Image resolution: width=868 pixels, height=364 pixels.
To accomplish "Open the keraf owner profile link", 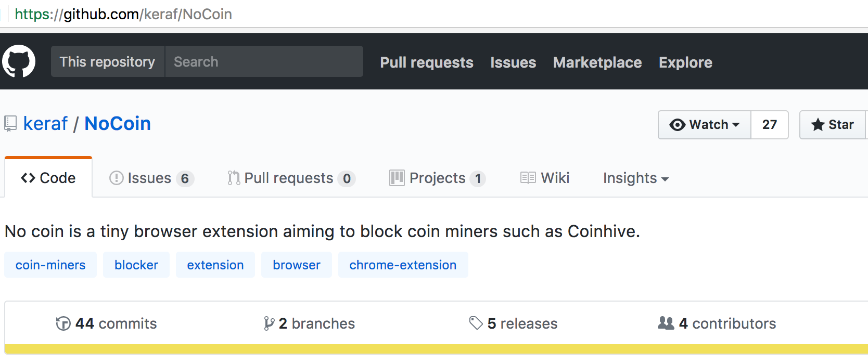I will pos(45,124).
